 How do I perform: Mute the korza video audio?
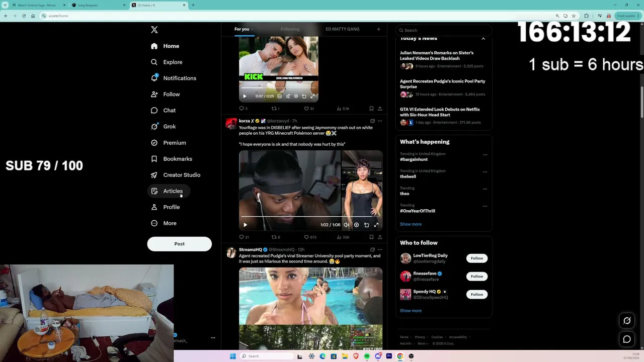point(346,225)
